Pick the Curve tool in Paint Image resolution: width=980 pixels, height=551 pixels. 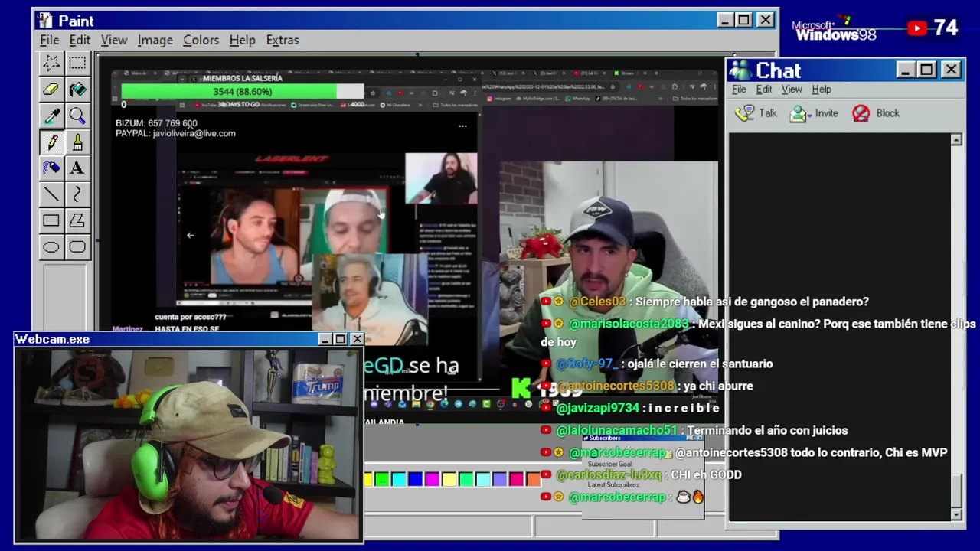(77, 194)
